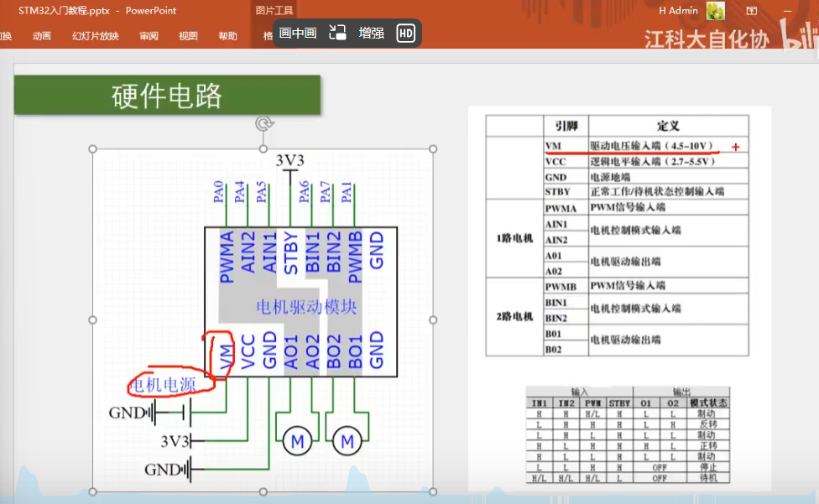819x504 pixels.
Task: Open the 帮助 ribbon tab
Action: click(x=227, y=36)
